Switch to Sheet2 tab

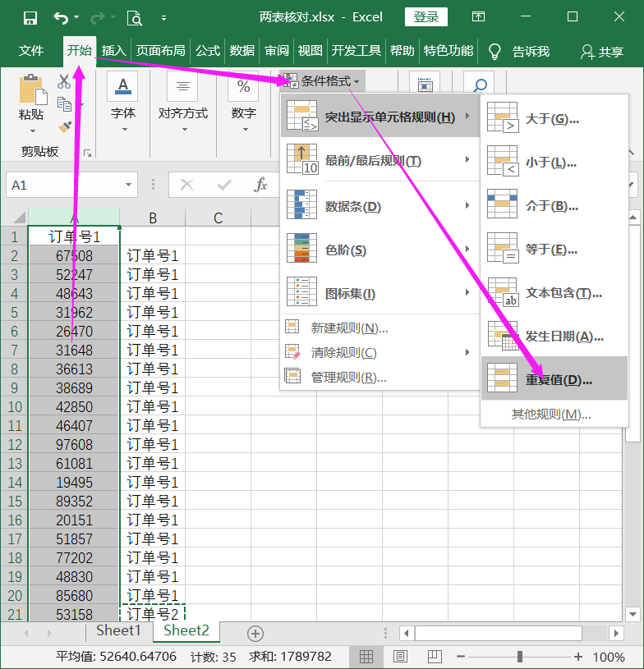pyautogui.click(x=186, y=630)
